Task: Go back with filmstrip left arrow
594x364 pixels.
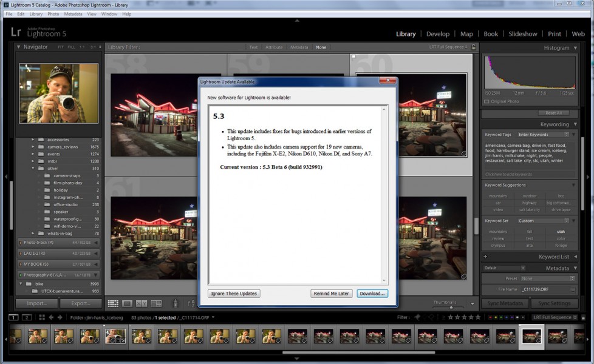Action: coord(51,317)
